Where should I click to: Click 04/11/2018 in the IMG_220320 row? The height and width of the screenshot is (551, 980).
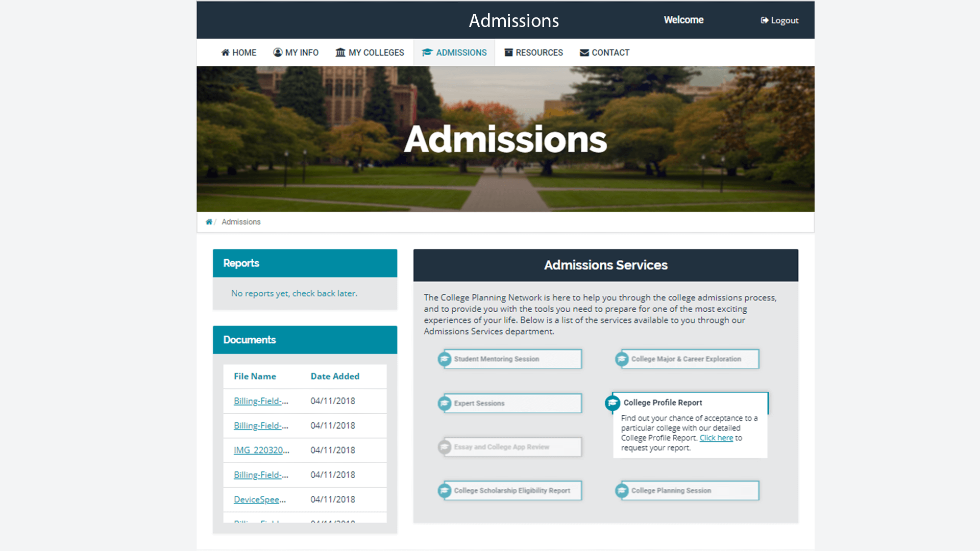pos(333,450)
